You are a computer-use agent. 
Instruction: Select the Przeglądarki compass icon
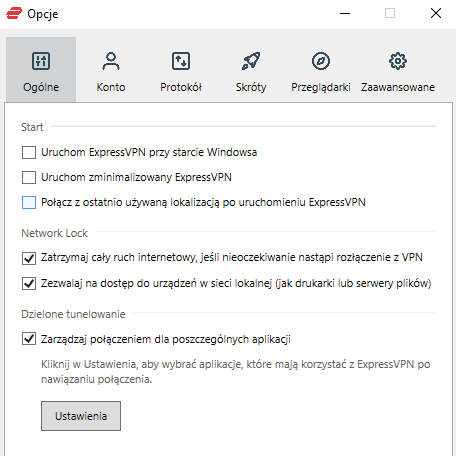pyautogui.click(x=321, y=61)
